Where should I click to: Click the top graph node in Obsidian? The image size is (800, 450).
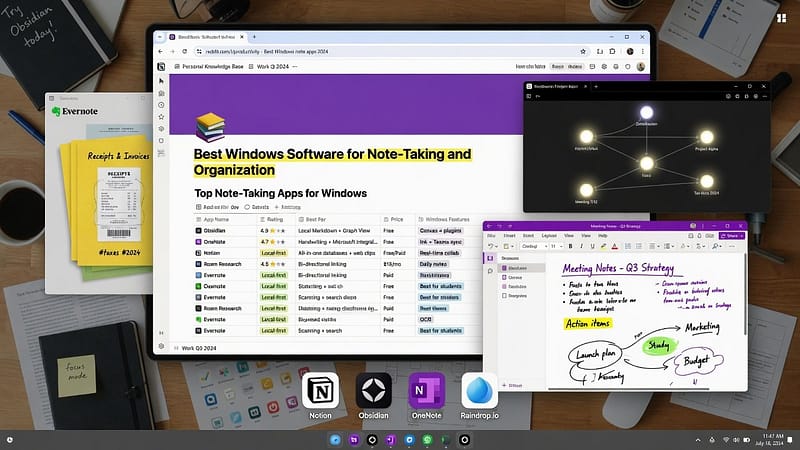tap(646, 112)
